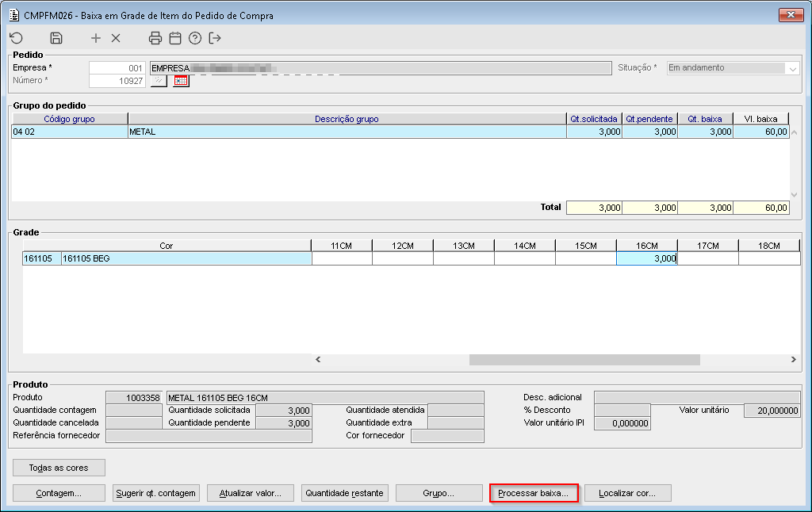812x512 pixels.
Task: Click the Referência fornecedor field
Action: [x=209, y=436]
